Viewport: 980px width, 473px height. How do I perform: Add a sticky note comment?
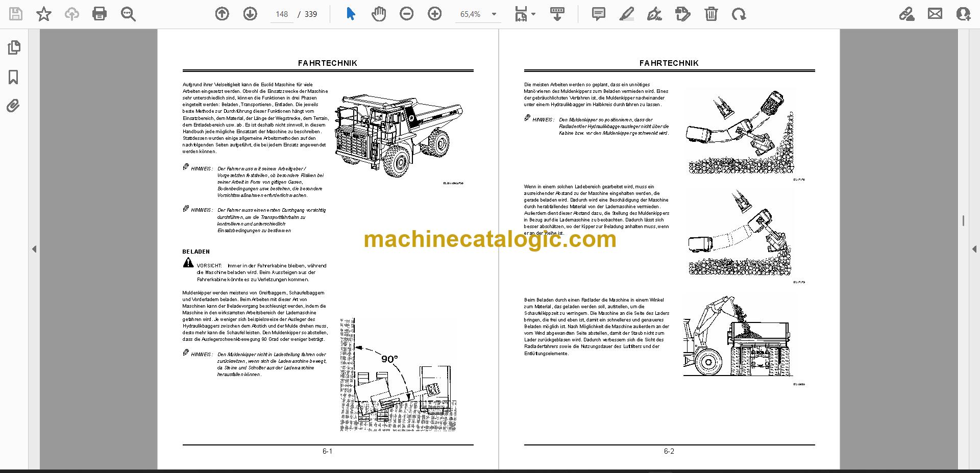[599, 14]
